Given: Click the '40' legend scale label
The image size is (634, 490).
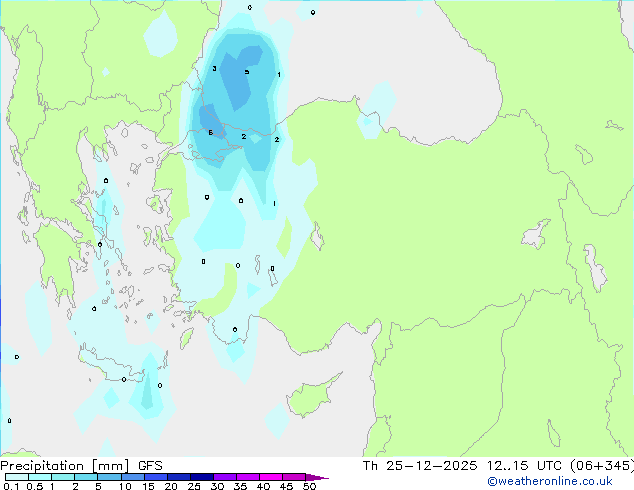Looking at the screenshot, I should click(263, 486).
